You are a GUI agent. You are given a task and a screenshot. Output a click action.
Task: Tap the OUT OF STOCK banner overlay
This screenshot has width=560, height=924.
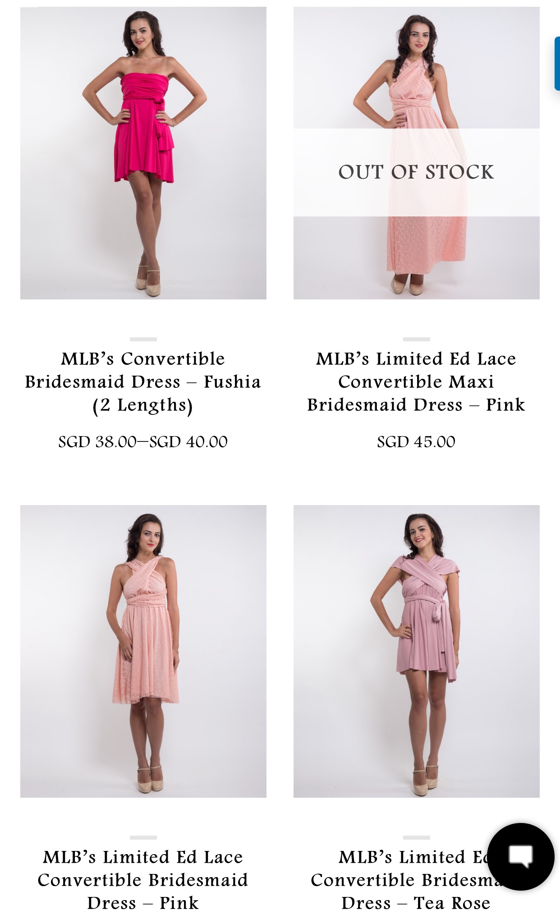coord(417,172)
